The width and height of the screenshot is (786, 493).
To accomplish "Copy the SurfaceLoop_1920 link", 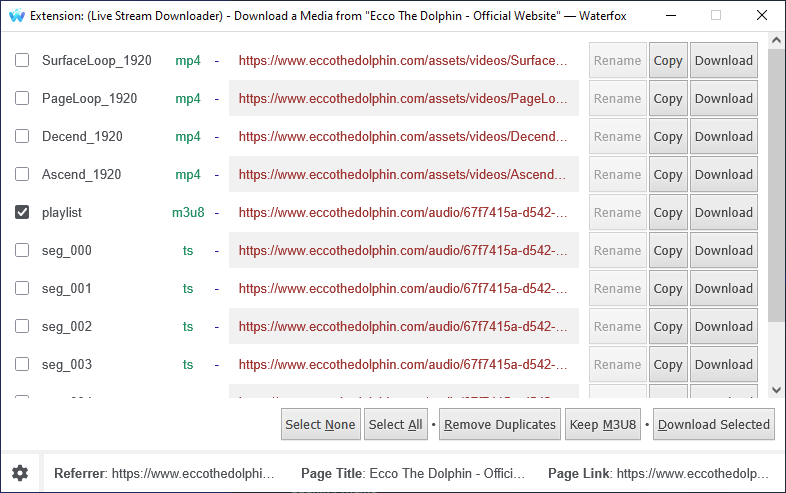I will [668, 60].
